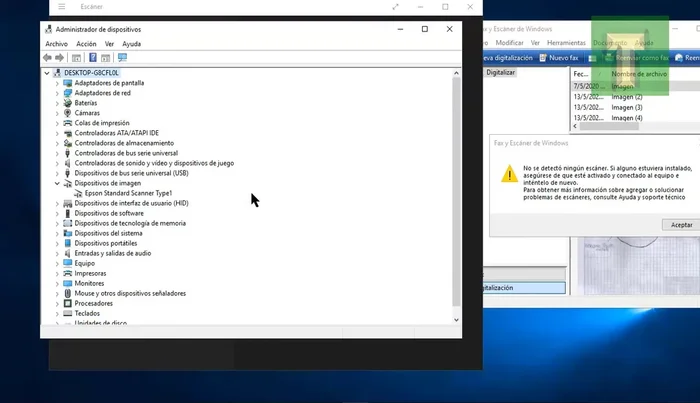Expand the Monitores tree node

tap(57, 283)
